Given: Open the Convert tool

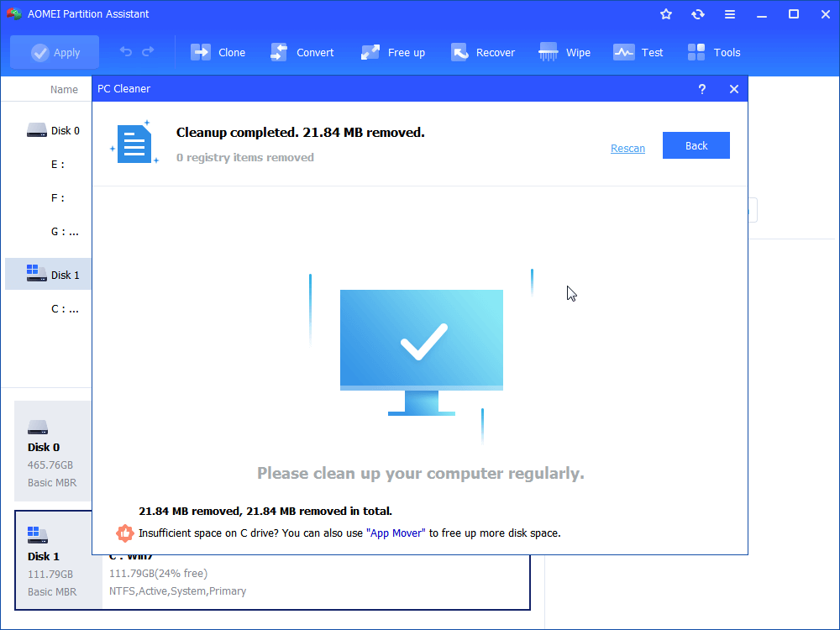Looking at the screenshot, I should pyautogui.click(x=278, y=51).
